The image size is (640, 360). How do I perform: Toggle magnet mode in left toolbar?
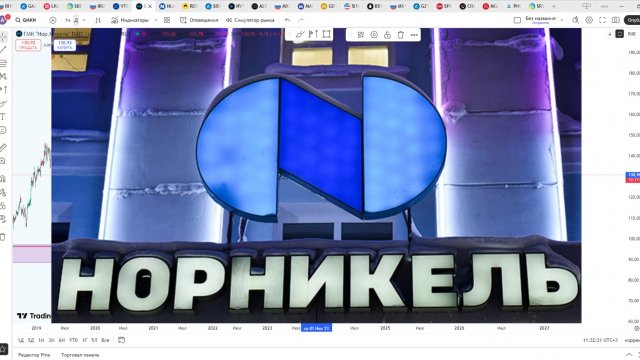pyautogui.click(x=3, y=179)
